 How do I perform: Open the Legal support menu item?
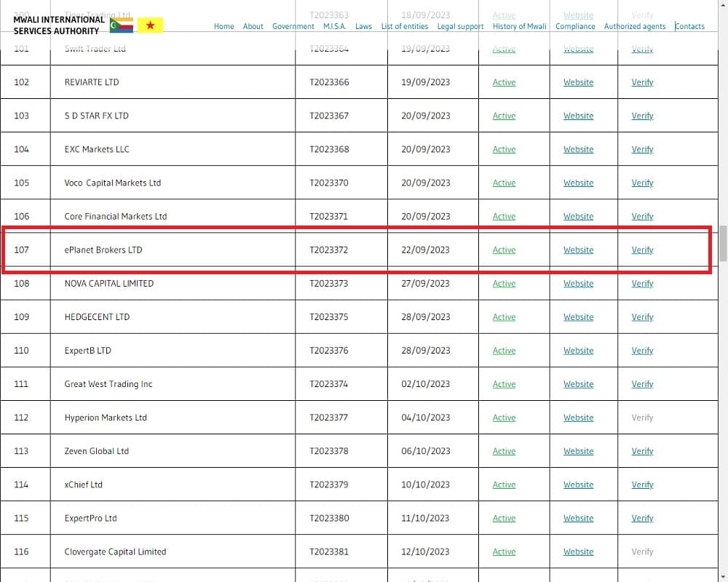coord(460,26)
